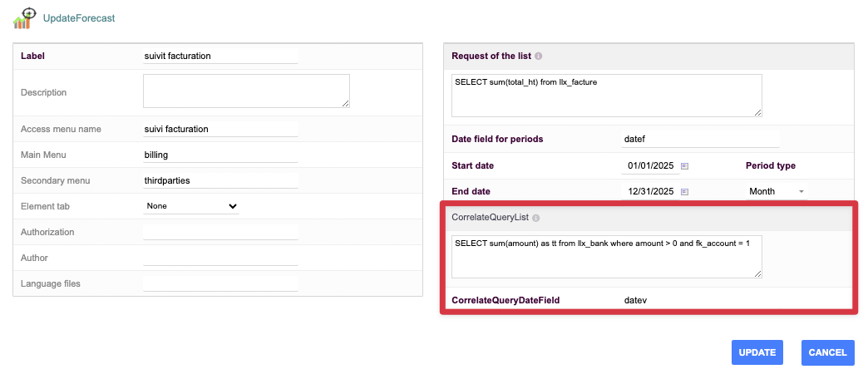Screen dimensions: 868x374
Task: Click the Date field for periods input
Action: point(700,139)
